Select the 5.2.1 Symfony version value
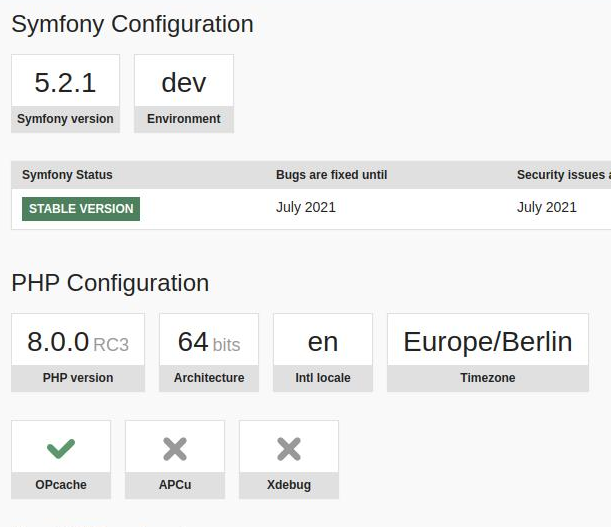 click(x=65, y=82)
